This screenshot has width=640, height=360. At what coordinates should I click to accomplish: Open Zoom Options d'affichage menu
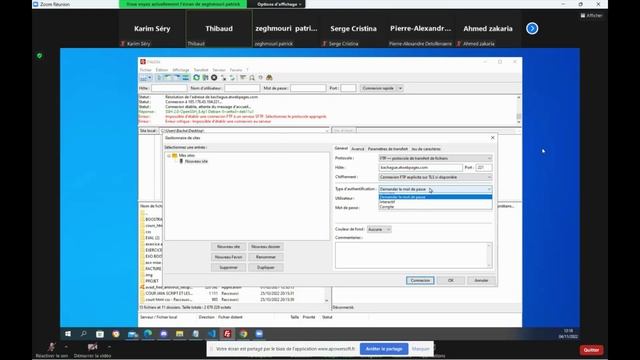[x=279, y=4]
